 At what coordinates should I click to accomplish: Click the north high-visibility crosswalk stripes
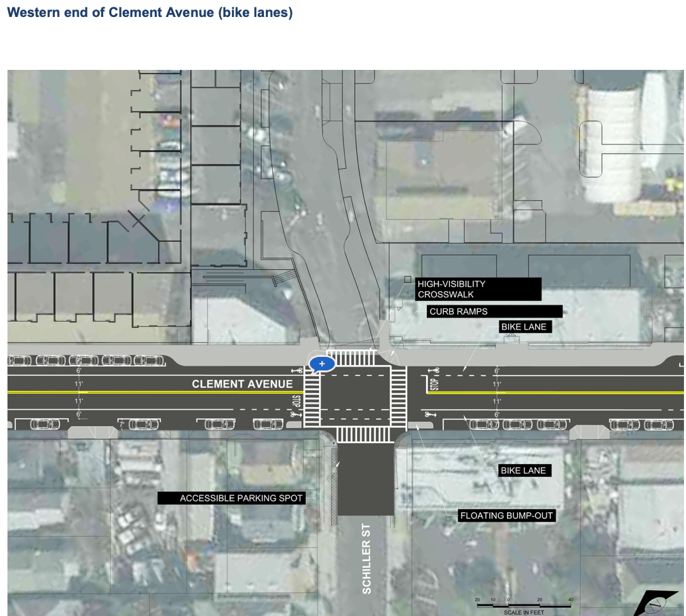point(351,358)
